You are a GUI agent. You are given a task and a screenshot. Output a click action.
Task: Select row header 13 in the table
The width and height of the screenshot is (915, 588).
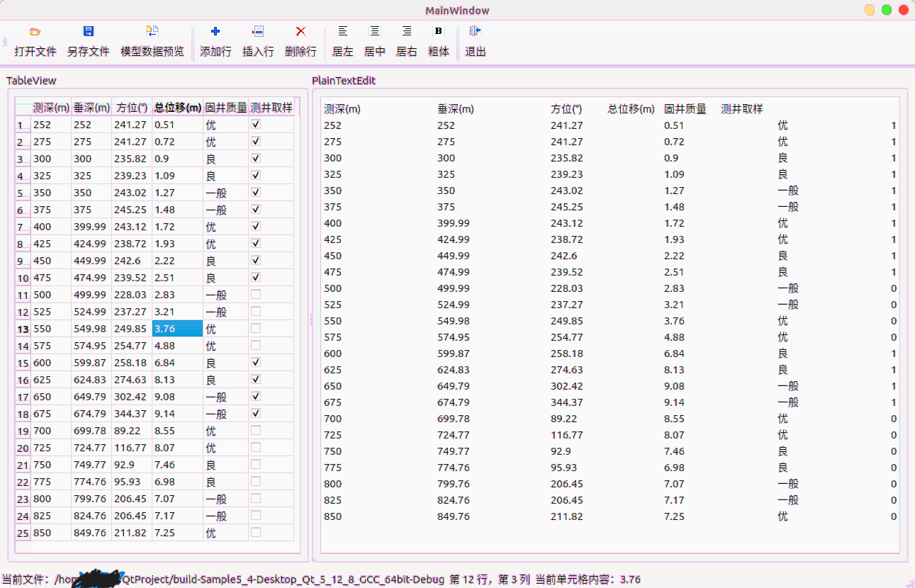click(23, 329)
